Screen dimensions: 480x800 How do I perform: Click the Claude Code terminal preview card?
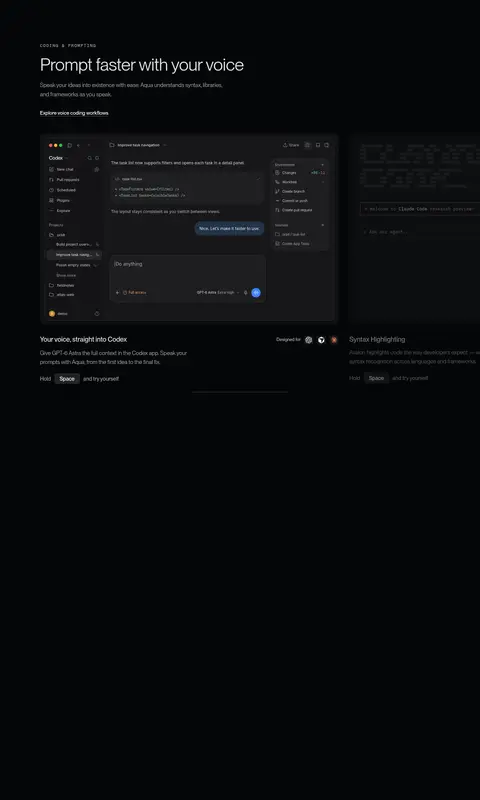(414, 229)
